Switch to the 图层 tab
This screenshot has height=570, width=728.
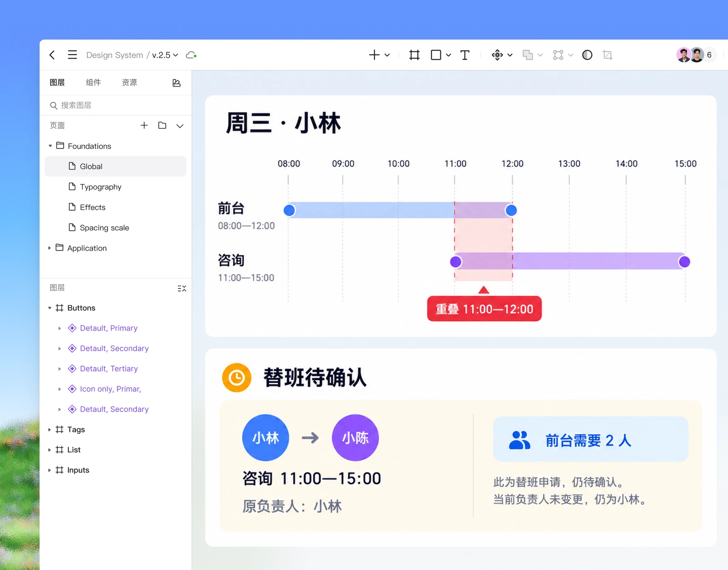(57, 82)
